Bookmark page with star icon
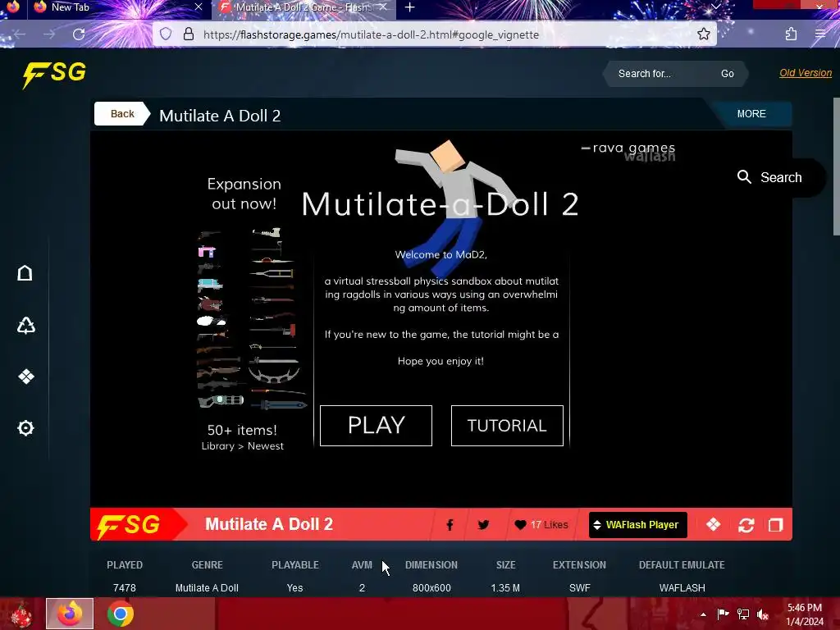 (x=703, y=34)
